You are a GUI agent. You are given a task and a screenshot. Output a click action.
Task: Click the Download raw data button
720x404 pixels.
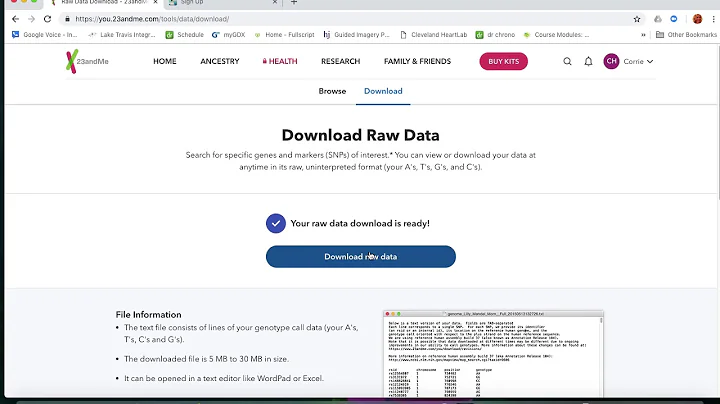(x=361, y=257)
